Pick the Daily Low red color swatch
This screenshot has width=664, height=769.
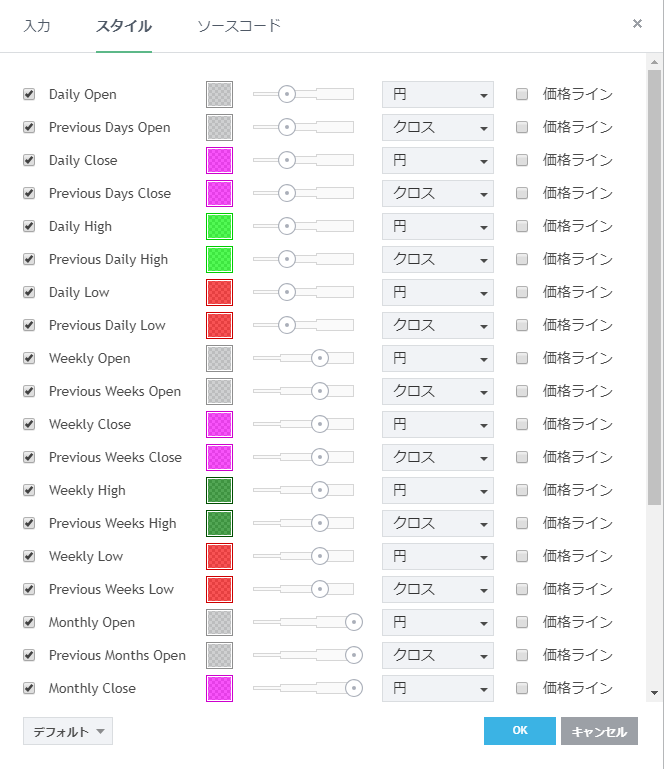219,292
